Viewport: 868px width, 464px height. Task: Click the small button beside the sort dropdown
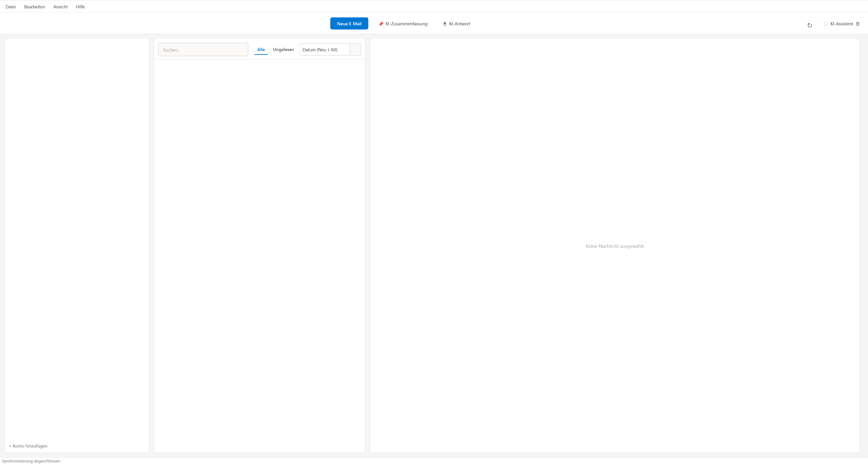355,49
